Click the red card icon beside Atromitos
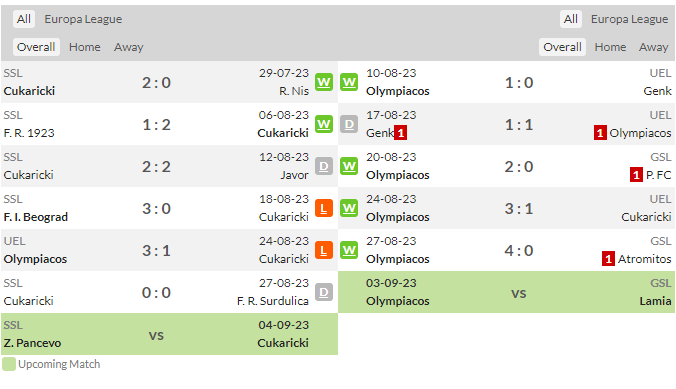Image resolution: width=676 pixels, height=389 pixels. point(608,259)
